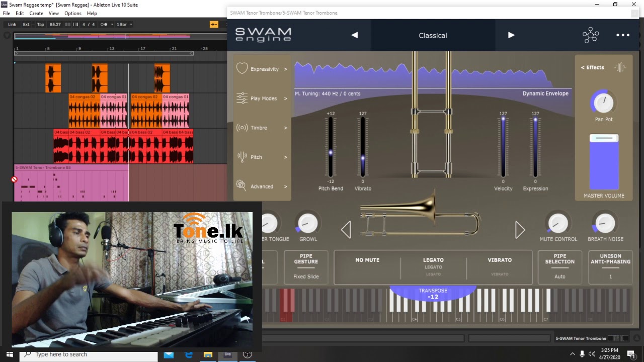644x362 pixels.
Task: Expand the Pitch section chevron
Action: click(x=285, y=157)
